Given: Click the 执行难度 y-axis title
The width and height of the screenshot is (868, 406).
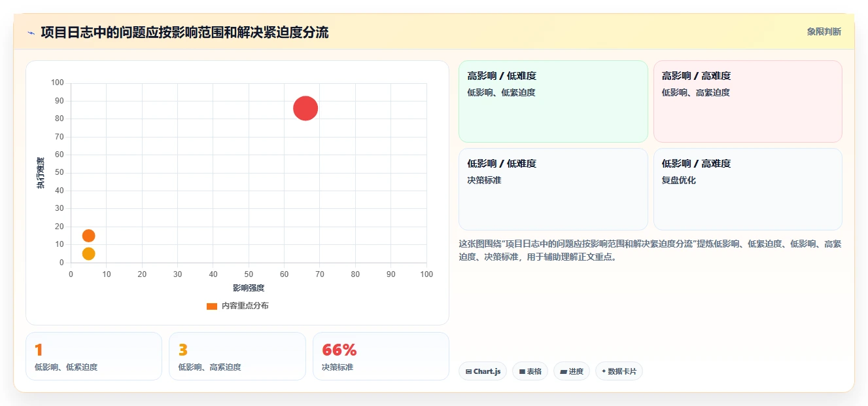Looking at the screenshot, I should pos(41,173).
